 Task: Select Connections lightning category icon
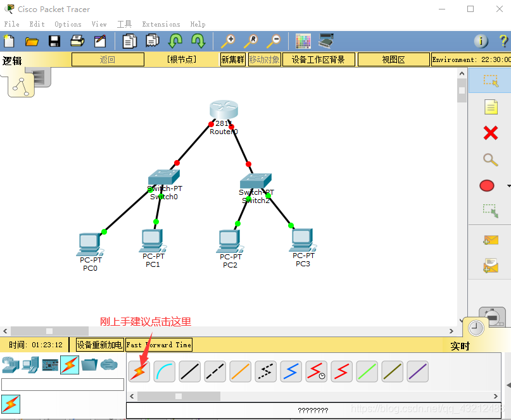coord(70,364)
